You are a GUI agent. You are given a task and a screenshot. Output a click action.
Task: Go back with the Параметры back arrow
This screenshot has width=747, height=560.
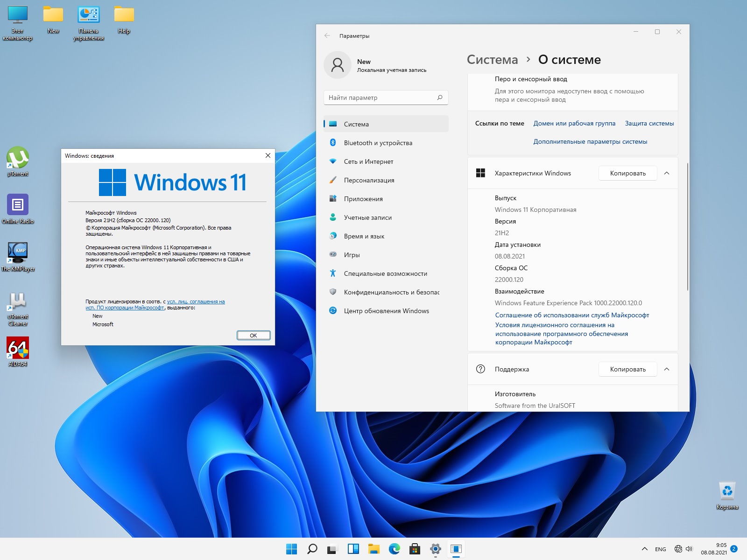click(327, 35)
